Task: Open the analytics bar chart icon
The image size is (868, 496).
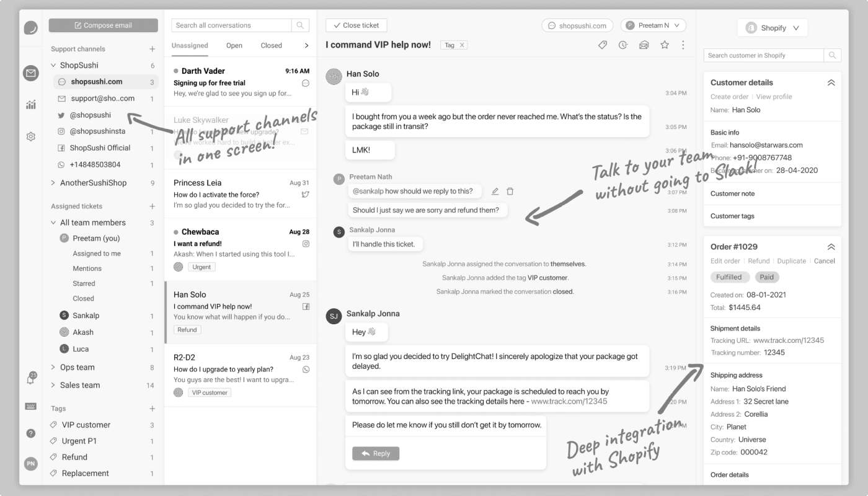Action: point(30,105)
